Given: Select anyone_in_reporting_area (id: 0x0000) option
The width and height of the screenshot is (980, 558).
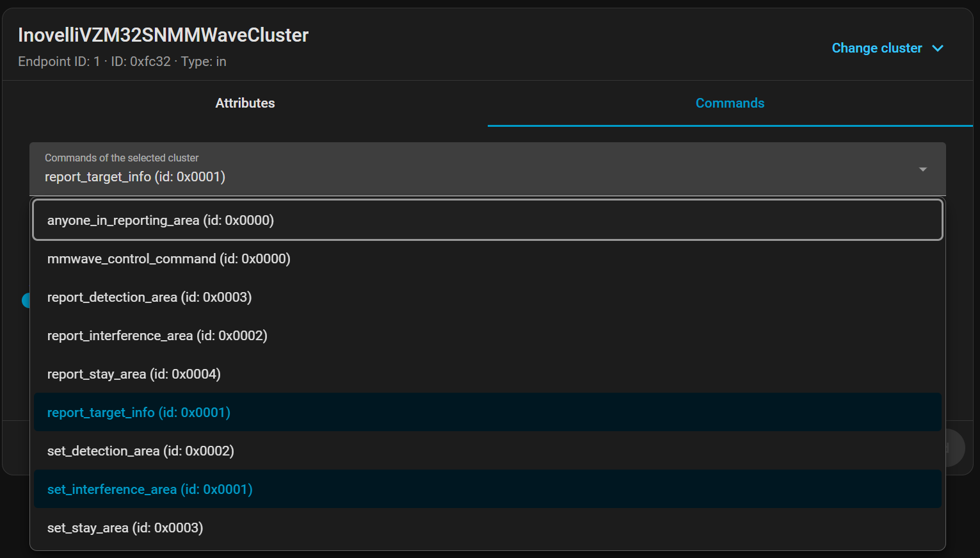Looking at the screenshot, I should (x=488, y=220).
